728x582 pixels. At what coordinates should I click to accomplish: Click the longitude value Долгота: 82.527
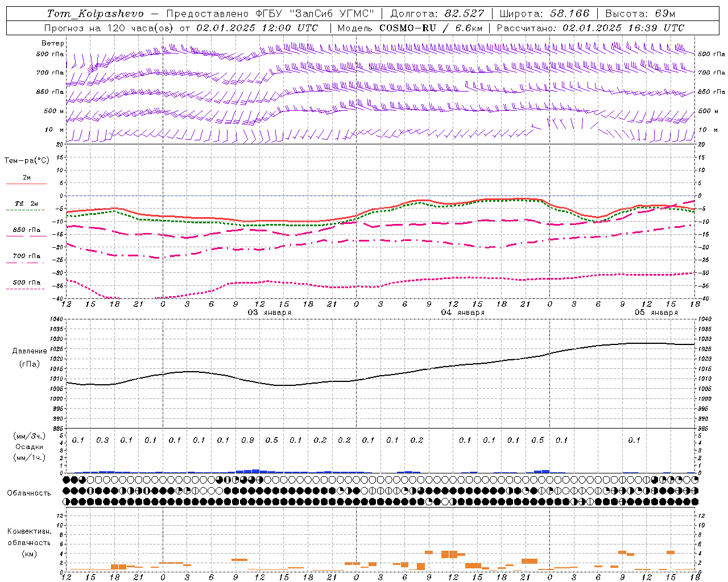click(437, 14)
